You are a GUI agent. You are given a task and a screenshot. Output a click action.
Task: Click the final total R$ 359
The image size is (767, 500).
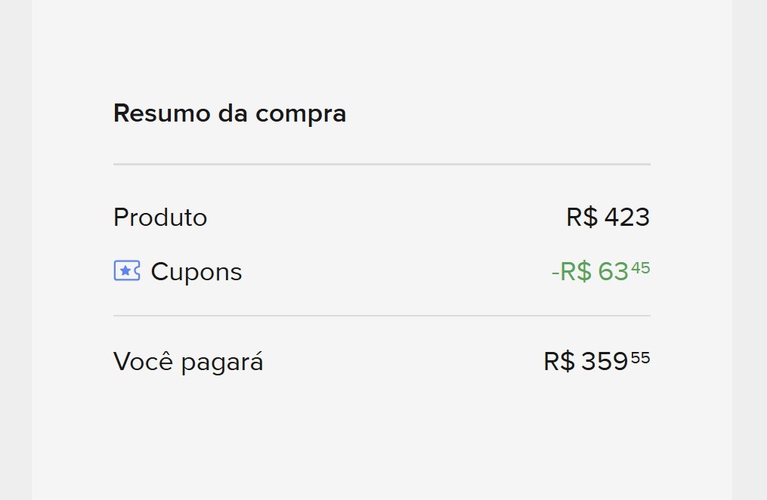coord(586,362)
